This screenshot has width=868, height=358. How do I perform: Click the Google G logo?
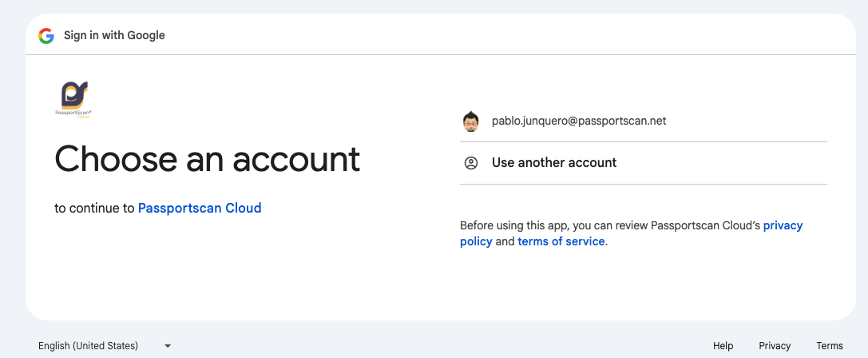click(46, 35)
